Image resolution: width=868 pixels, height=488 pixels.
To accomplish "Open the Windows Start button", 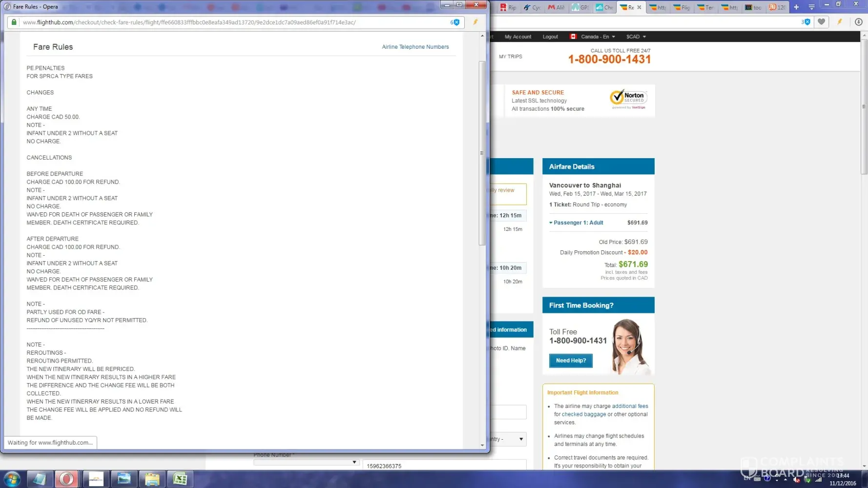I will click(12, 479).
